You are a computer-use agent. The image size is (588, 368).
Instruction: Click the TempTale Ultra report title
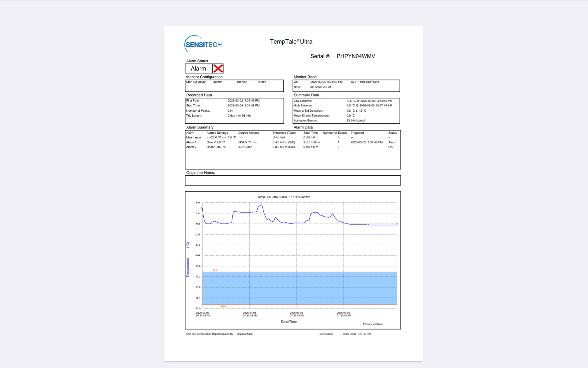pos(291,42)
